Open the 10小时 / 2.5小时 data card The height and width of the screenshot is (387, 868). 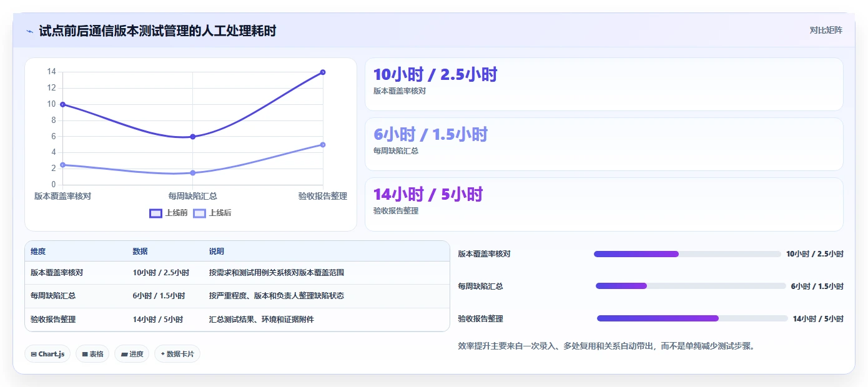(x=604, y=84)
